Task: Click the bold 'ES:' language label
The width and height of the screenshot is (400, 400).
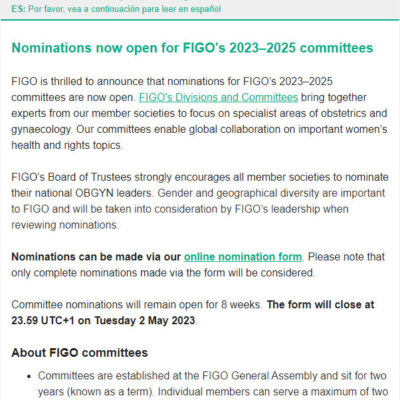Action: [18, 9]
